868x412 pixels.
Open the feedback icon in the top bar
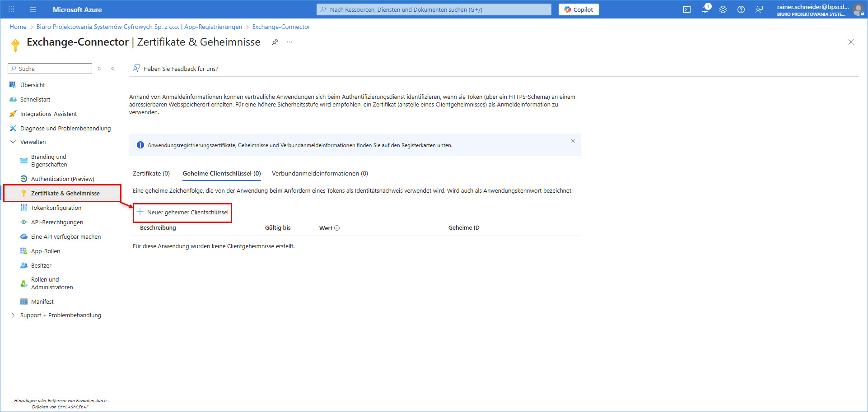tap(759, 9)
